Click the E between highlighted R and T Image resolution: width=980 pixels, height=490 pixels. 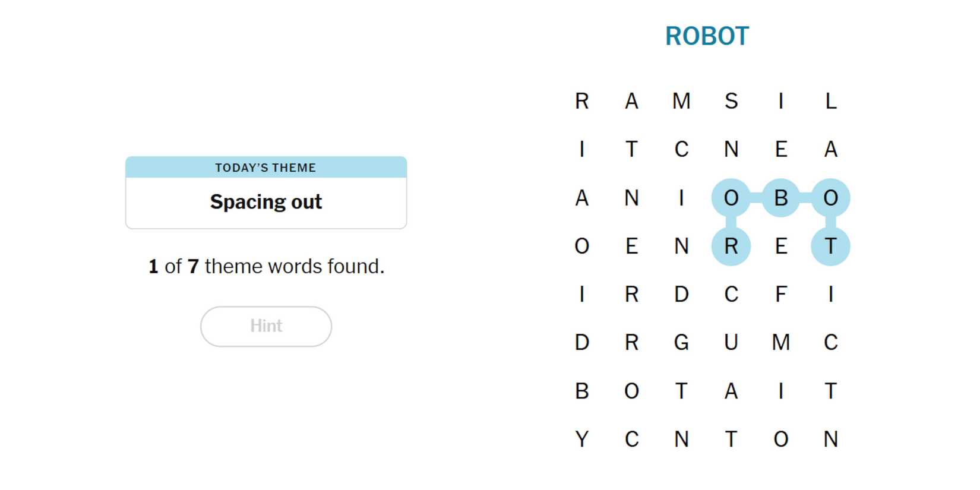(x=780, y=246)
